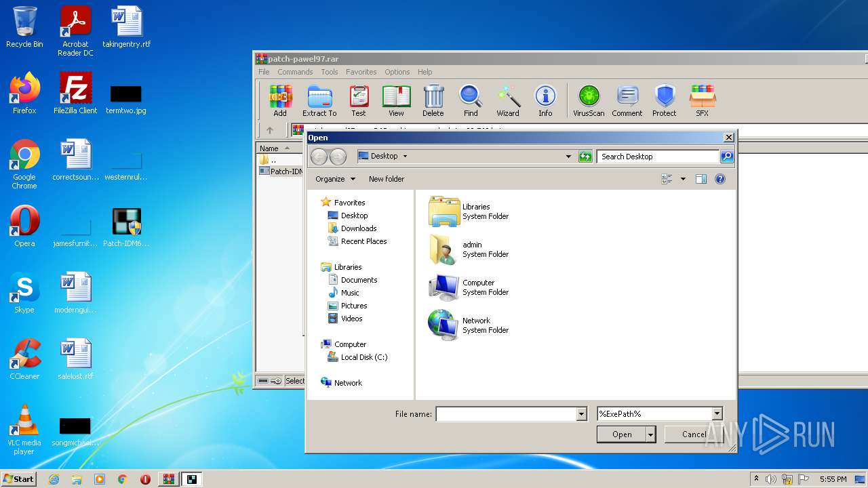Click the Delete toolbar icon
This screenshot has width=868, height=488.
(433, 101)
